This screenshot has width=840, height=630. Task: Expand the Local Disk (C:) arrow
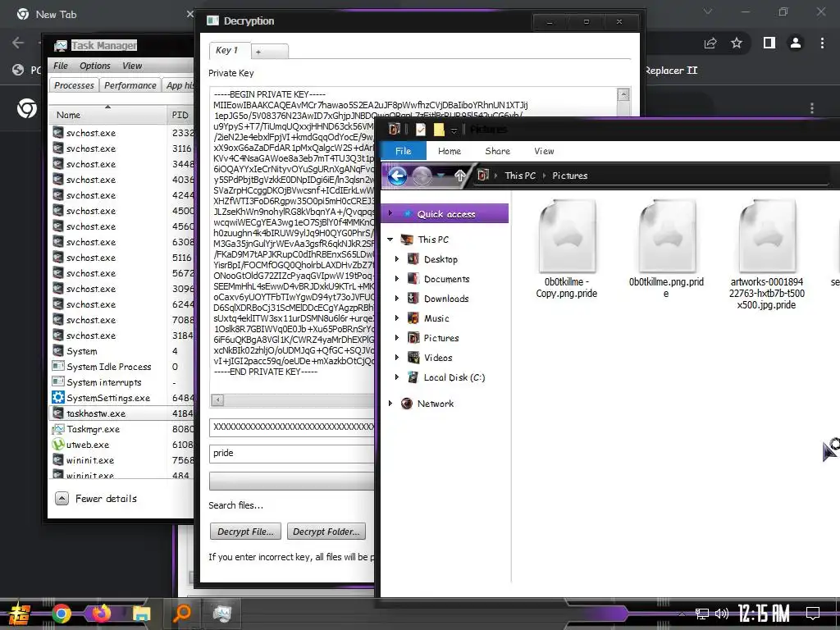click(397, 377)
